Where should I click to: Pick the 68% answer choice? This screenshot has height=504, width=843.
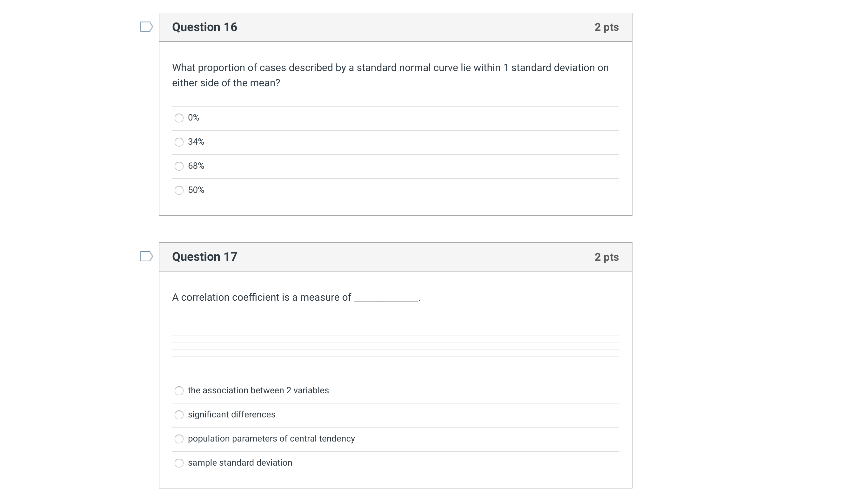(179, 166)
